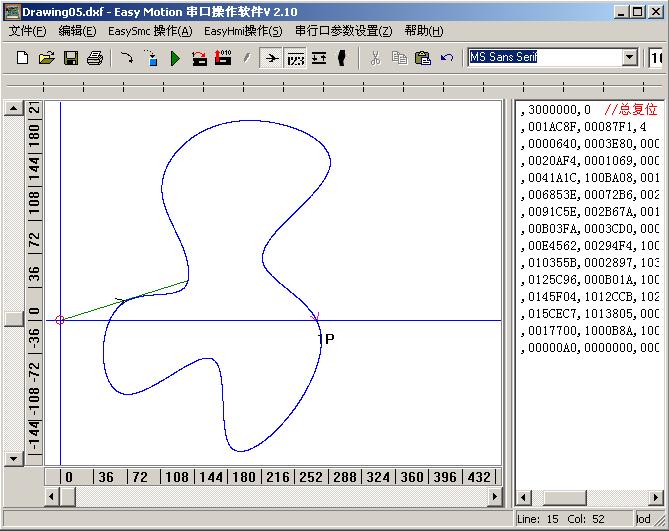Image resolution: width=669 pixels, height=531 pixels.
Task: Click the drawing's vertical scrollbar down arrow
Action: pos(14,459)
